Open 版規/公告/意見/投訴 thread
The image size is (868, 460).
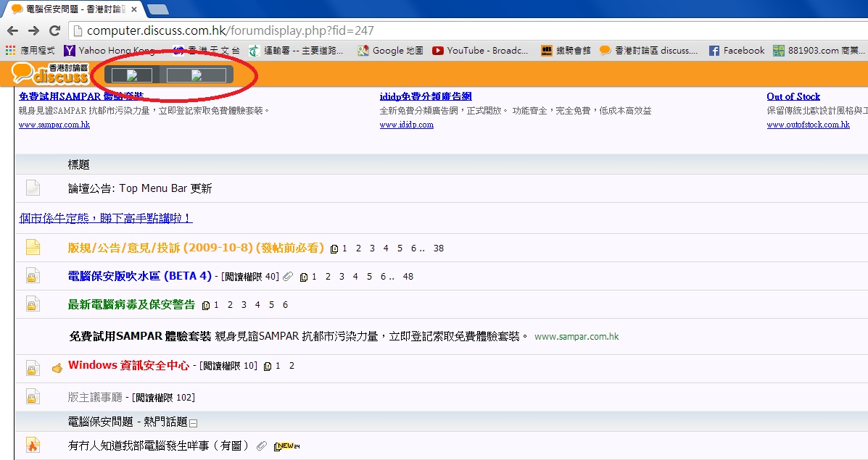196,248
